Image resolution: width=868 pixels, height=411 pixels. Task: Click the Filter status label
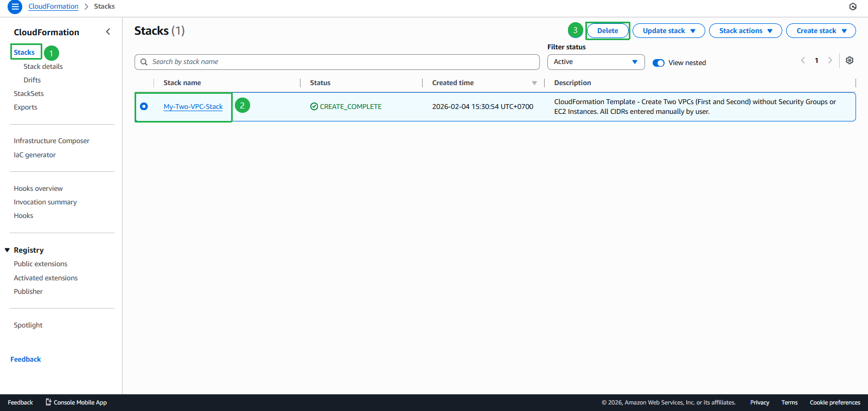(x=566, y=47)
